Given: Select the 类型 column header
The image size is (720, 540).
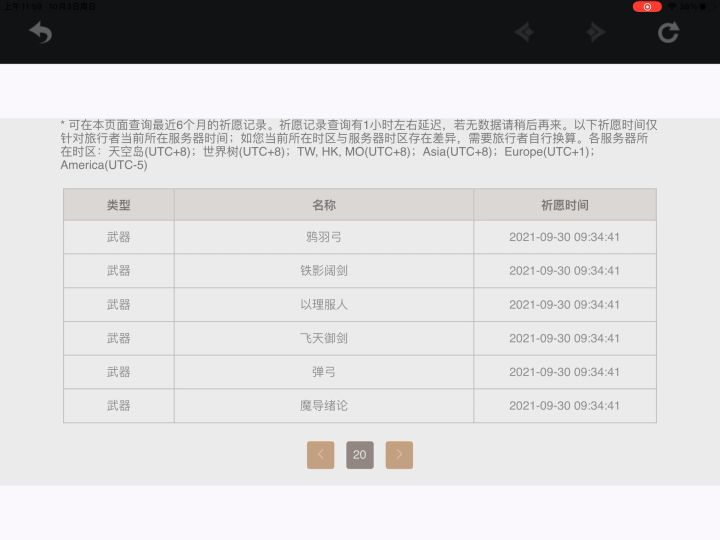Looking at the screenshot, I should click(x=118, y=205).
